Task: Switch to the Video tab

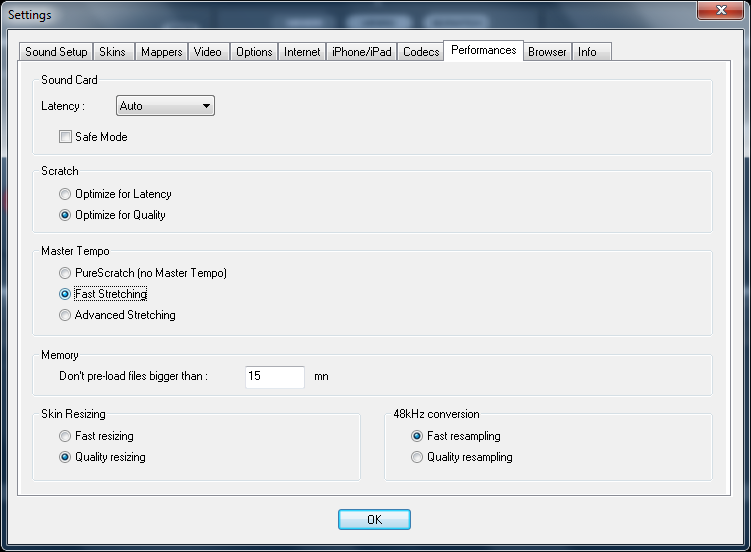Action: (x=208, y=52)
